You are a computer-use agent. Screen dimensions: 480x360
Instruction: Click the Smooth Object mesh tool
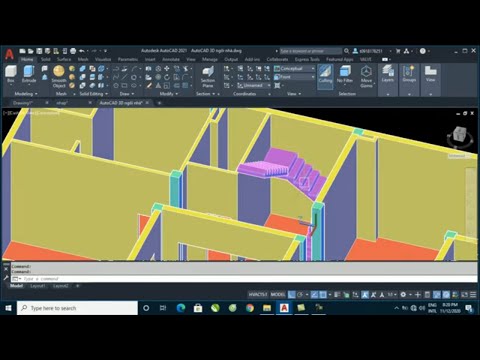pyautogui.click(x=59, y=76)
